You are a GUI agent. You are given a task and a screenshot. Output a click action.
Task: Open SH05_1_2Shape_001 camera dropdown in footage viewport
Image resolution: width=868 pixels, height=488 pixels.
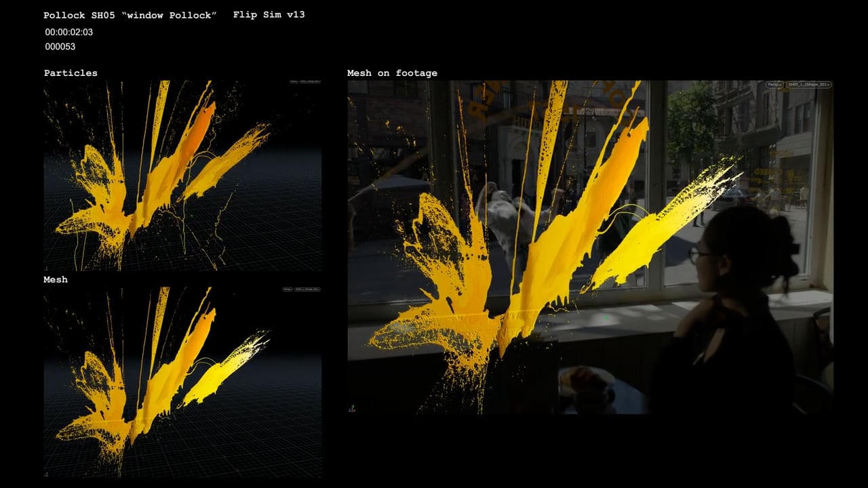click(808, 85)
